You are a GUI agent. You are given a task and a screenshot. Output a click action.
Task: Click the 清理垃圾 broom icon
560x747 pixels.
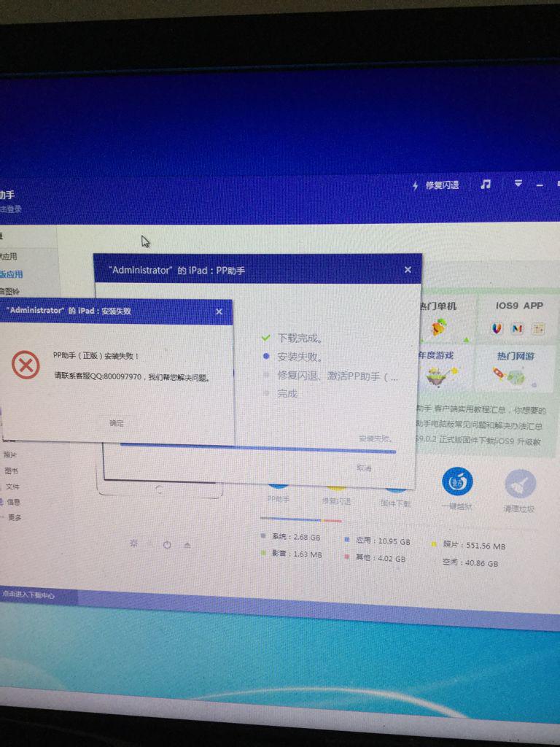520,484
